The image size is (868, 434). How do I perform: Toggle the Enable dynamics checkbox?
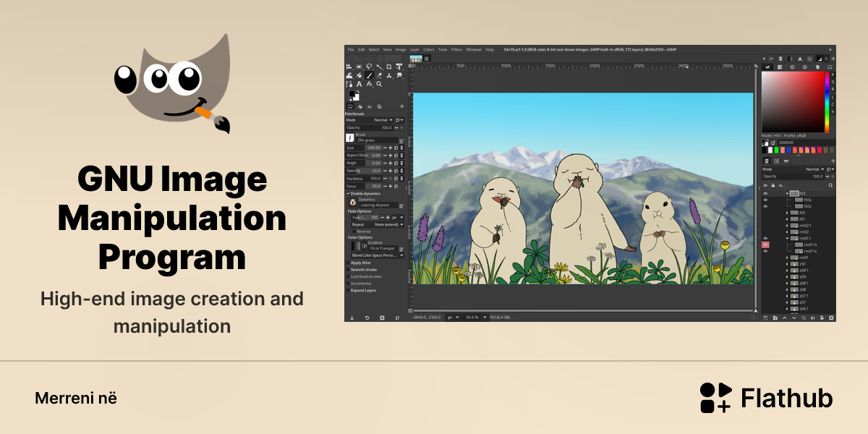[348, 193]
